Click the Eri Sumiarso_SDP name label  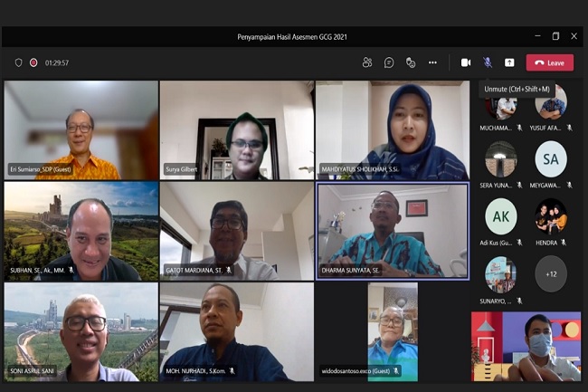39,169
